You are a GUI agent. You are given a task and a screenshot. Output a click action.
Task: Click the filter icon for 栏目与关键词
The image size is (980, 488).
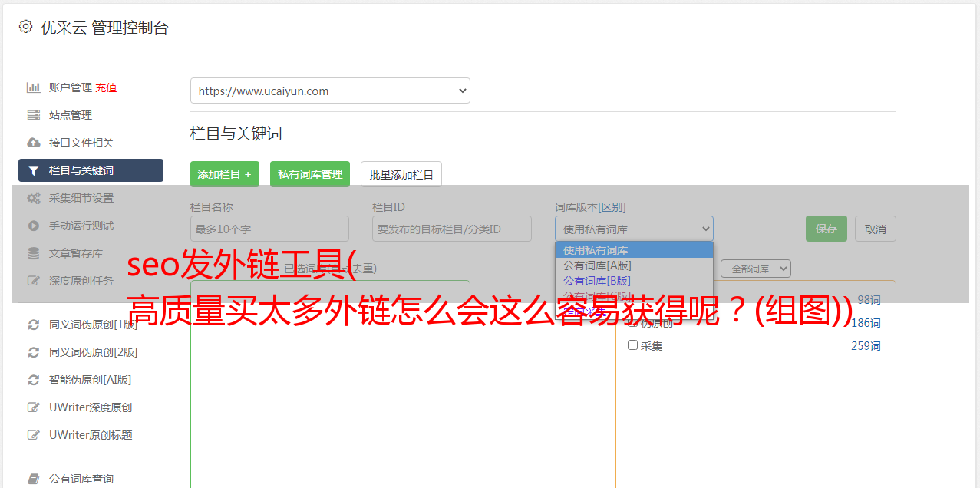[33, 170]
